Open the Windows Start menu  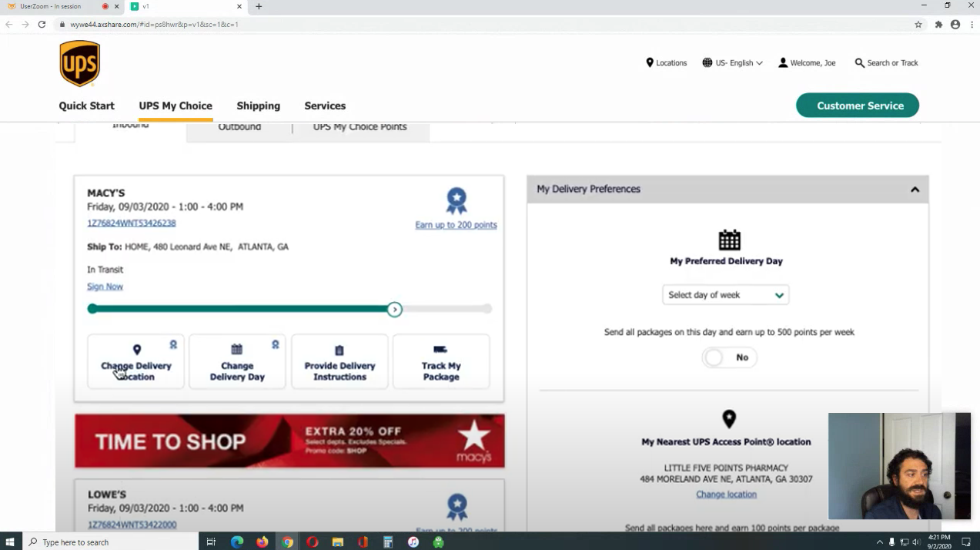pyautogui.click(x=11, y=542)
